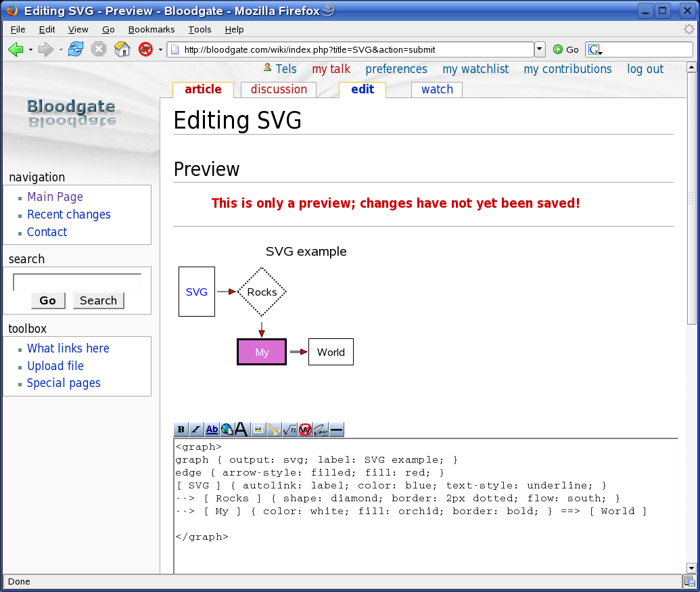
Task: Open the my watchlist link
Action: click(x=475, y=69)
